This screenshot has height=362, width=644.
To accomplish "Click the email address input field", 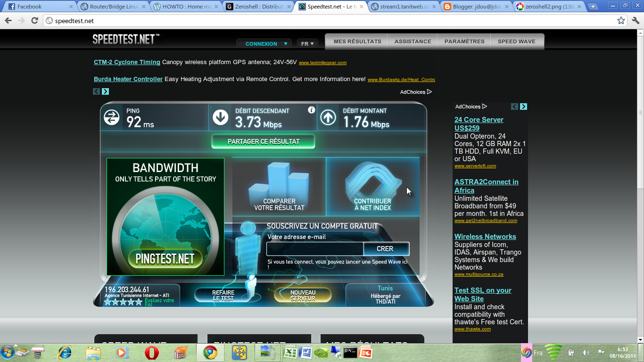I will pos(315,249).
